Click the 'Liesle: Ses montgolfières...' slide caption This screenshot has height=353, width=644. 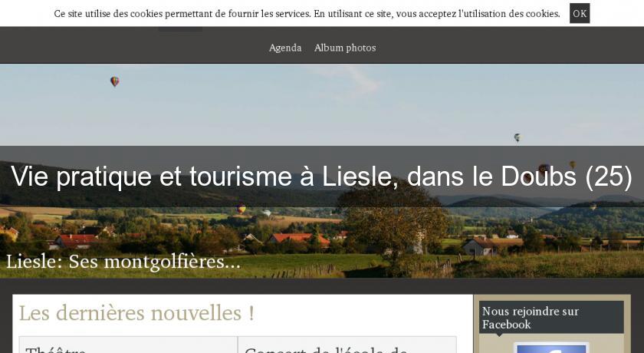[x=123, y=262]
